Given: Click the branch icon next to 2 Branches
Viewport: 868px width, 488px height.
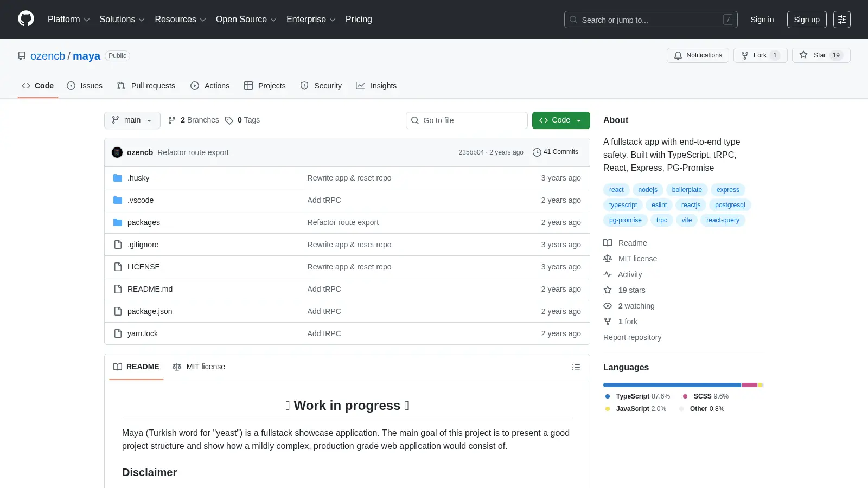Looking at the screenshot, I should click(172, 120).
